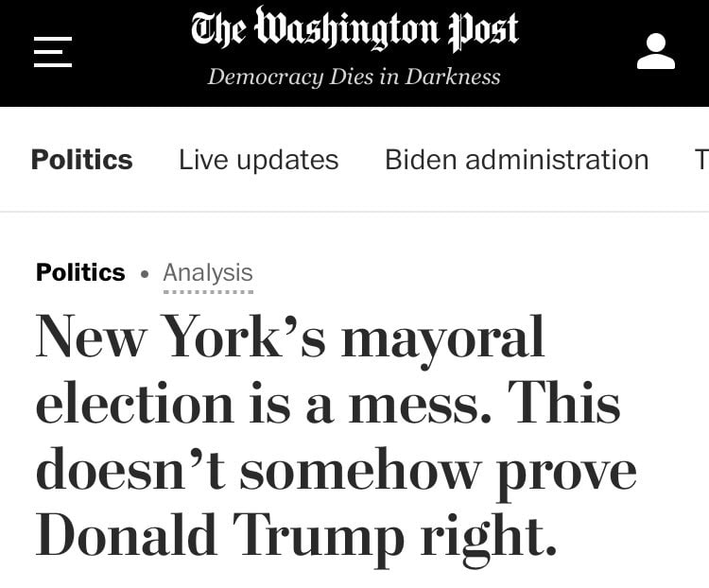Viewport: 709px width, 588px height.
Task: Select the bold Politics navigation tab
Action: point(82,160)
